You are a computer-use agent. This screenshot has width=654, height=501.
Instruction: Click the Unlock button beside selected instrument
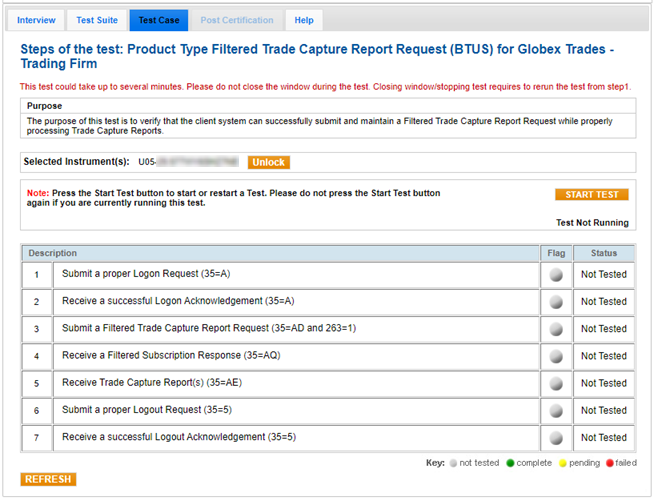(x=268, y=162)
